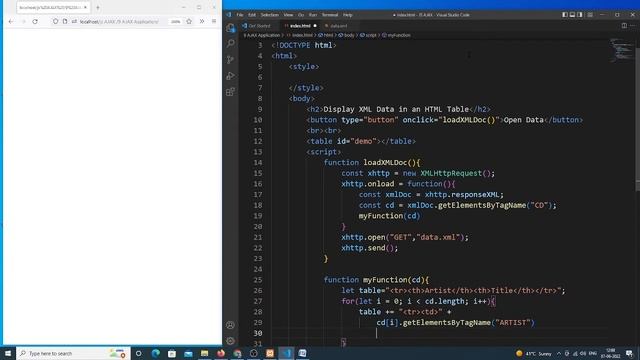The width and height of the screenshot is (640, 360).
Task: Open the editor More Actions ellipsis
Action: coord(633,26)
